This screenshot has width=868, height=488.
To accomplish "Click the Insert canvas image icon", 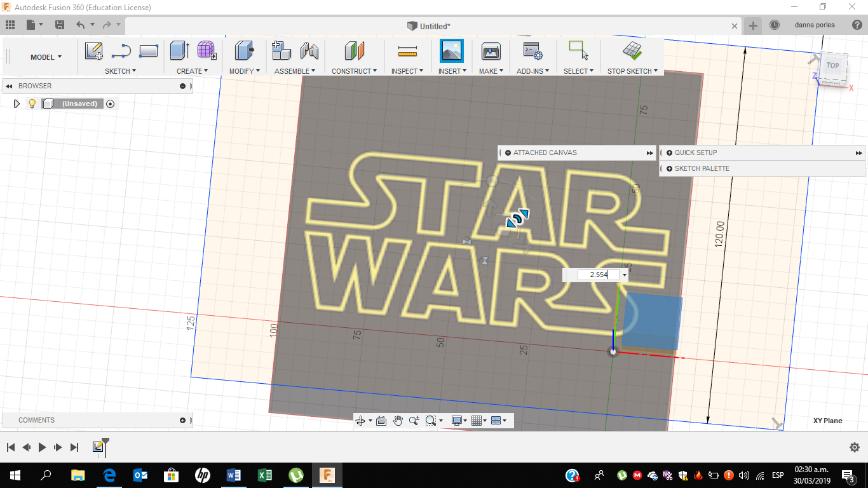I will coord(452,51).
